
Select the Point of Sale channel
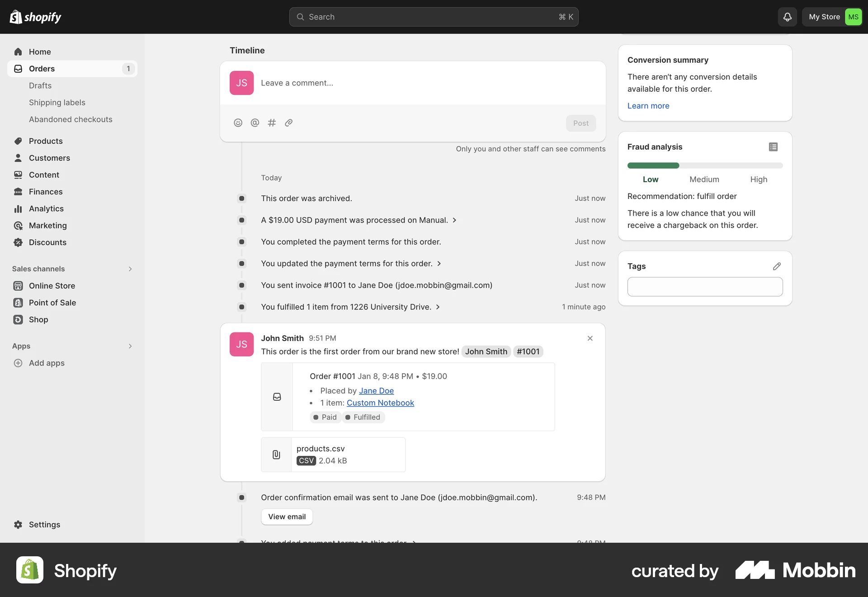point(52,303)
